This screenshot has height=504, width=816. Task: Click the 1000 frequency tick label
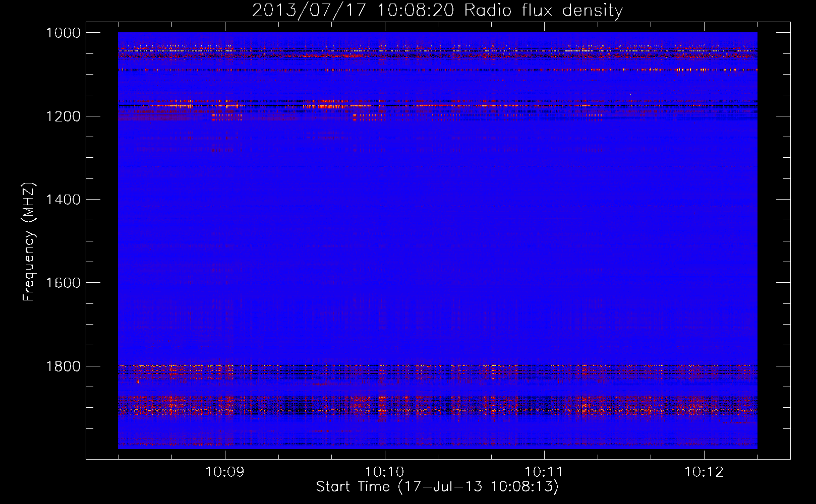[63, 33]
